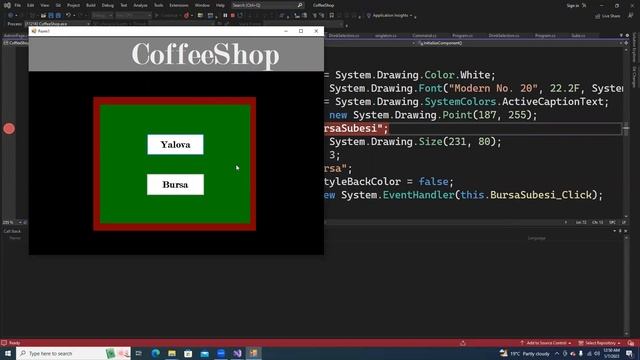
Task: Switch to the Sube.cs tab
Action: [578, 36]
